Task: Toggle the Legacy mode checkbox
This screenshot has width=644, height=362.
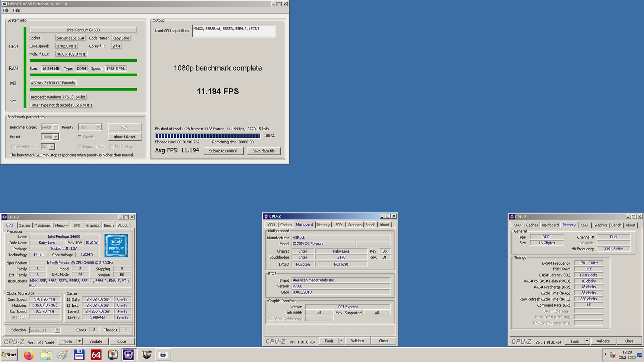Action: 79,146
